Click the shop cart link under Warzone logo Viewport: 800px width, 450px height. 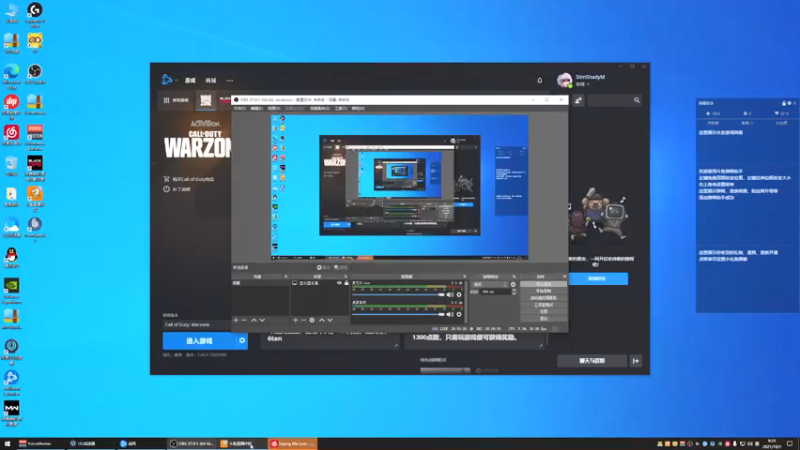(189, 179)
